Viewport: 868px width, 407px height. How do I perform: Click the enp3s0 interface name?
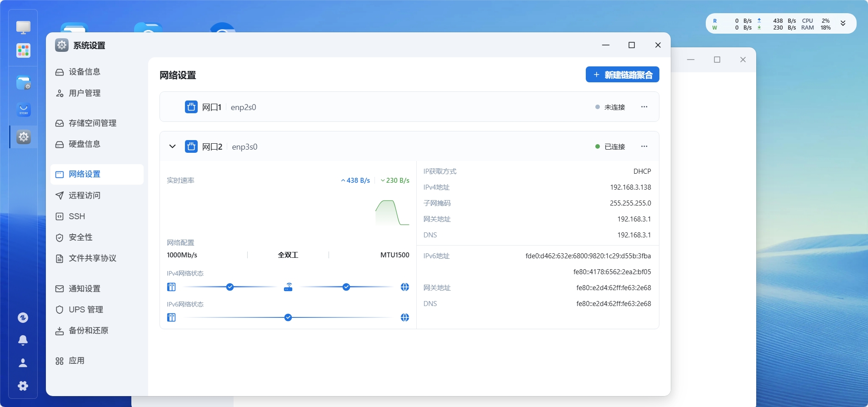[244, 147]
